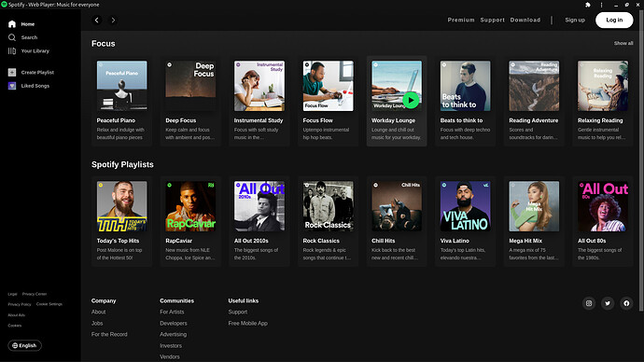Open the Investors link

coord(171,345)
